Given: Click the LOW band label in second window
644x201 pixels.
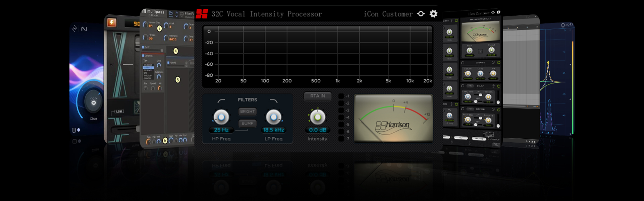Looking at the screenshot, I should tap(119, 111).
